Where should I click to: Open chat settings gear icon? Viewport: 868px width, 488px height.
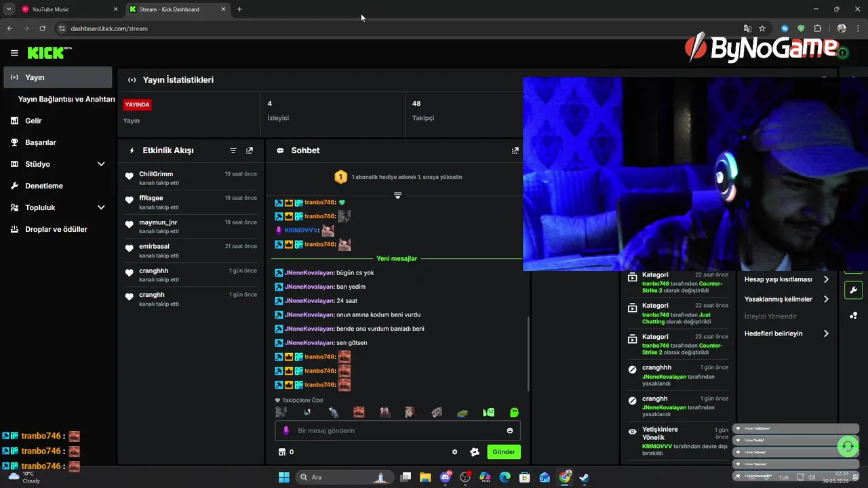click(x=455, y=452)
